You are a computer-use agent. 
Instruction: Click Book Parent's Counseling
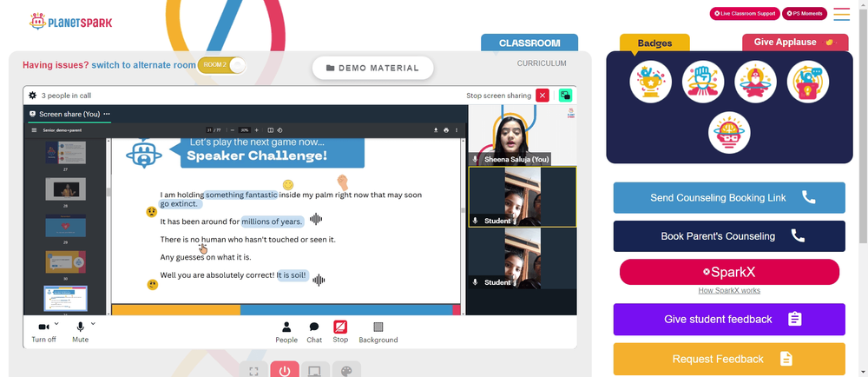[729, 236]
